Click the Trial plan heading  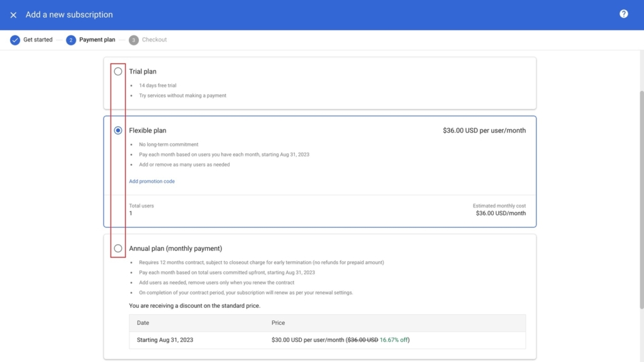(142, 71)
